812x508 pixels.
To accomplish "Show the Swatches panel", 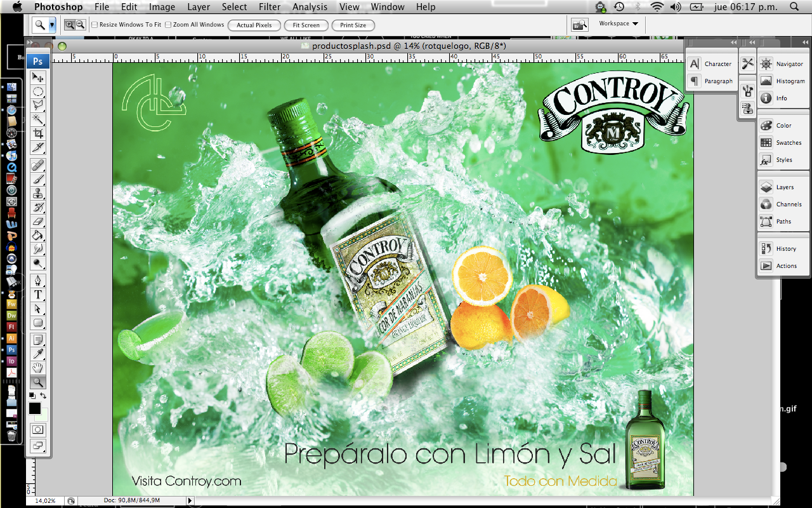I will click(787, 142).
